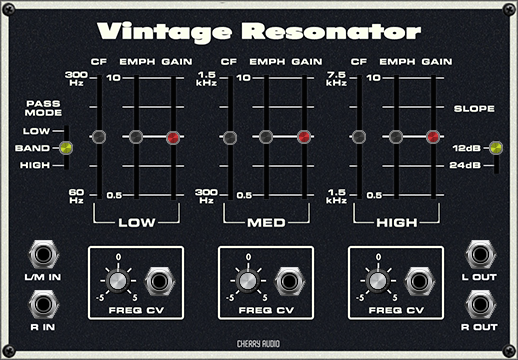This screenshot has width=518, height=360.
Task: Click the R IN input jack
Action: coord(44,305)
